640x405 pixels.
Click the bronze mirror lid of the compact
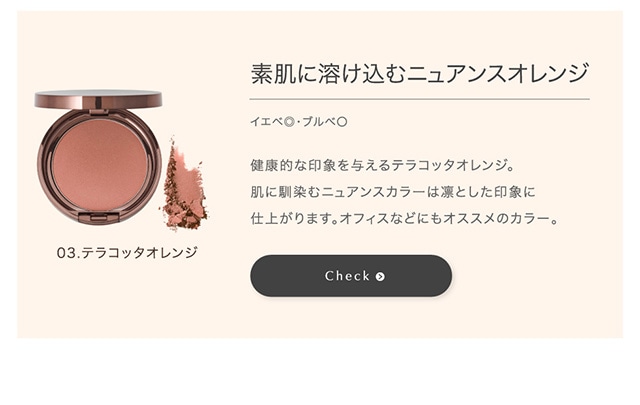tap(98, 99)
